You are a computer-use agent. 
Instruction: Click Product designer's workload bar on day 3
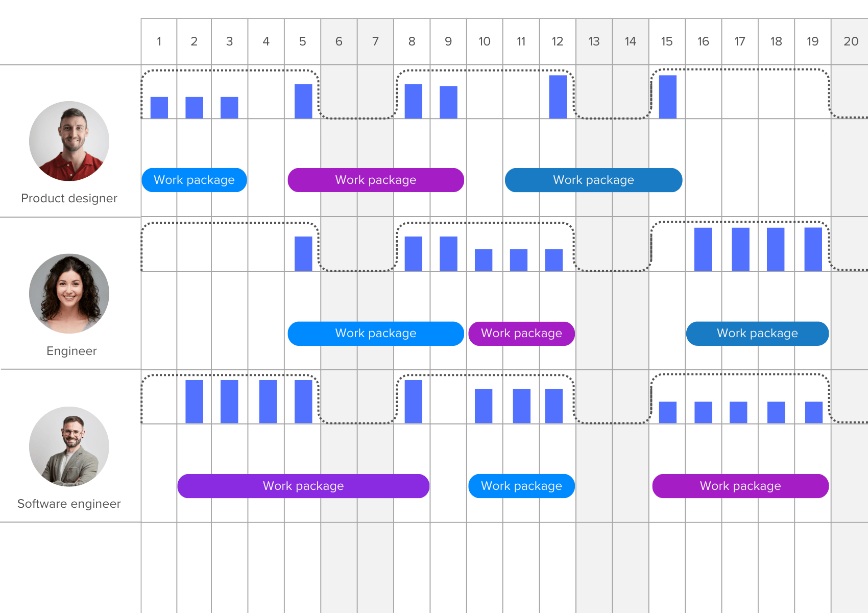(x=229, y=108)
